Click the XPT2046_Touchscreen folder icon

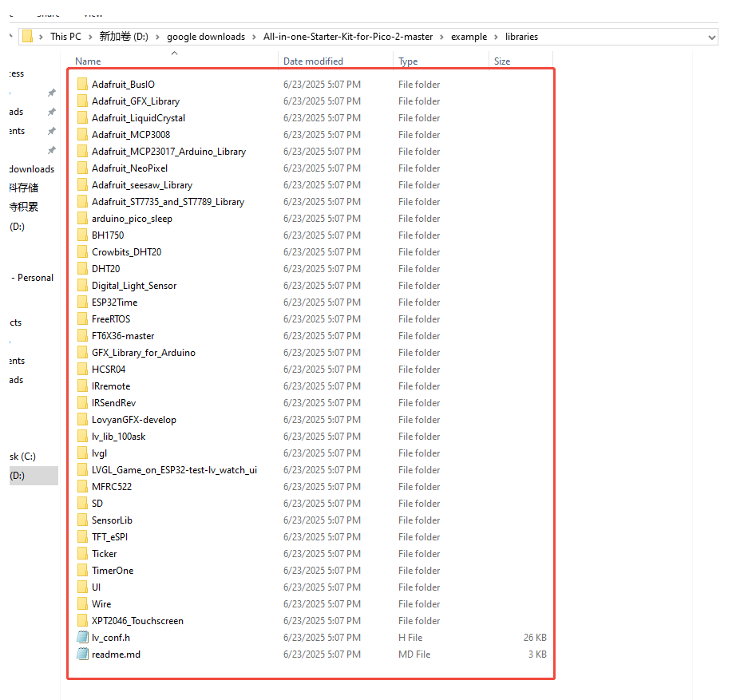pos(82,620)
